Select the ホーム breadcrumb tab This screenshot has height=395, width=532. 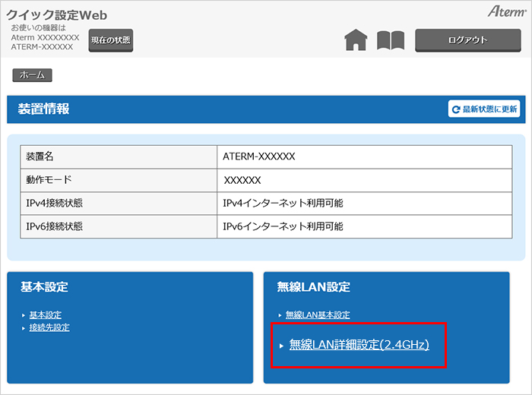coord(32,75)
